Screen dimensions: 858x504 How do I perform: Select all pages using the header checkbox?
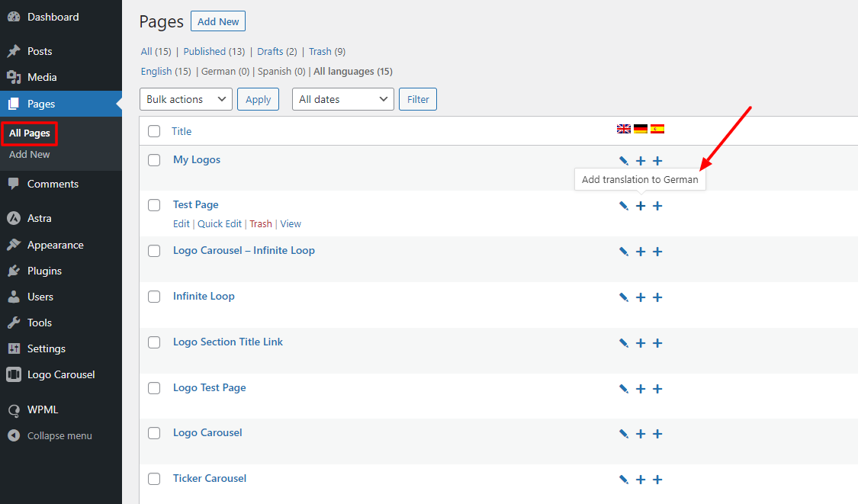click(154, 131)
